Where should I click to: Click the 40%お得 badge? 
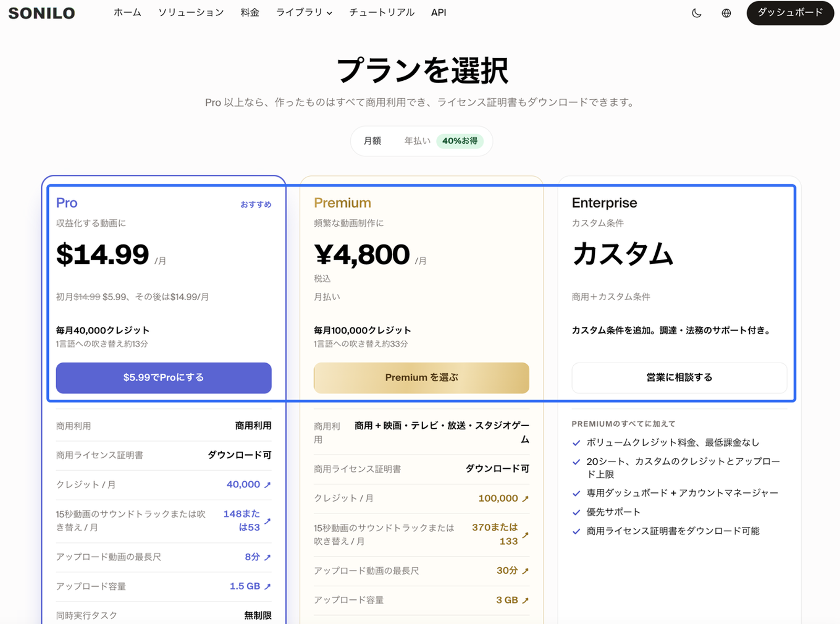tap(460, 141)
